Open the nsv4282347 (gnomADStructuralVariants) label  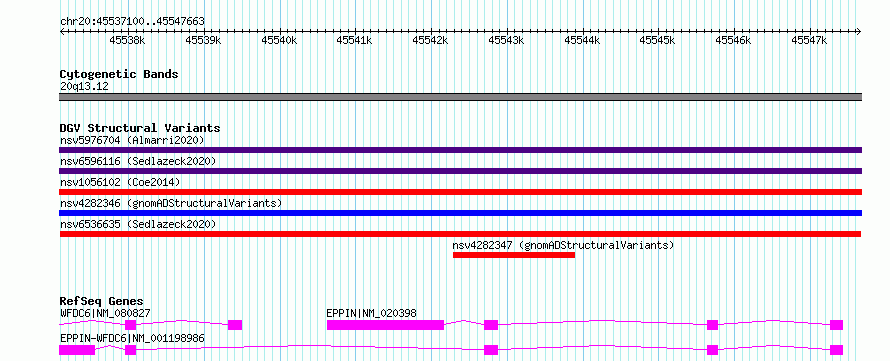pos(563,245)
